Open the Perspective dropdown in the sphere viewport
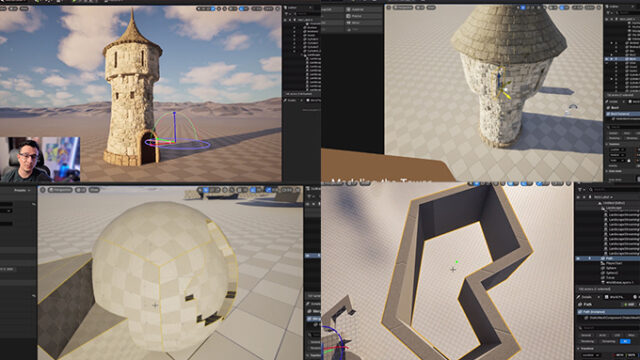Viewport: 640px width, 360px height. [x=60, y=190]
